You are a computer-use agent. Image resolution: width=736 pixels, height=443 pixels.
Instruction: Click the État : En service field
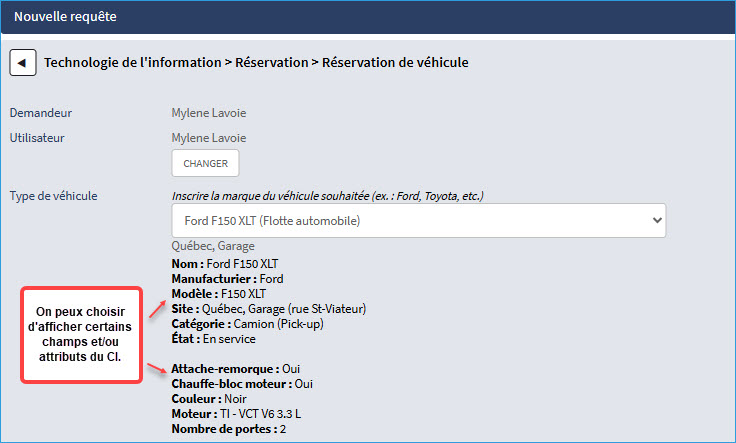tap(215, 339)
